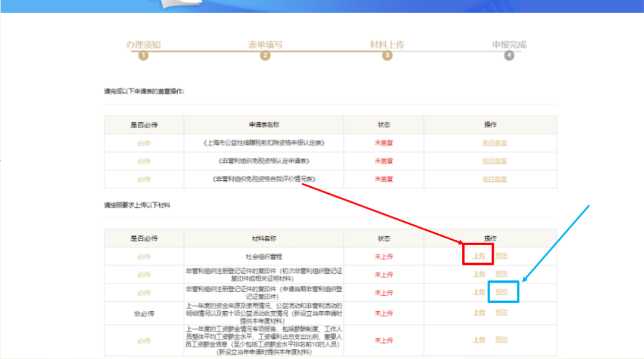Preview the 社会组织章程 material
The height and width of the screenshot is (359, 644).
pyautogui.click(x=501, y=256)
